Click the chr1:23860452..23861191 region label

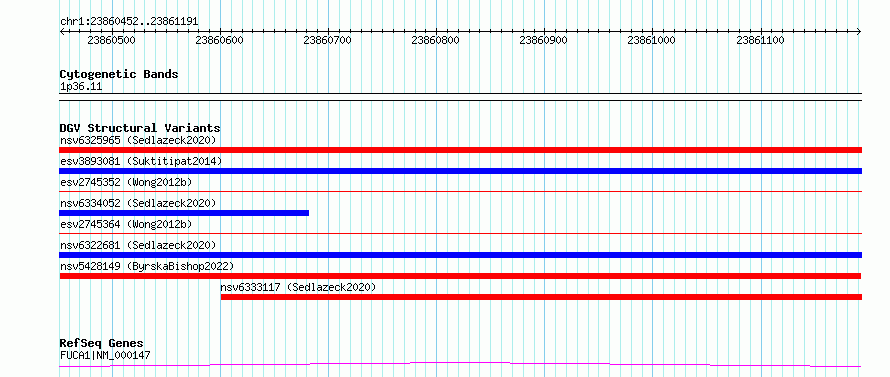point(129,22)
